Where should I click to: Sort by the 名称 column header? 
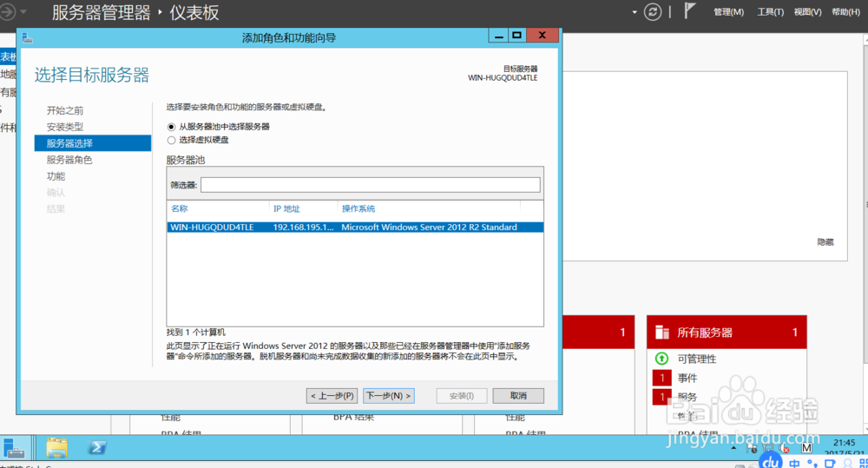180,208
